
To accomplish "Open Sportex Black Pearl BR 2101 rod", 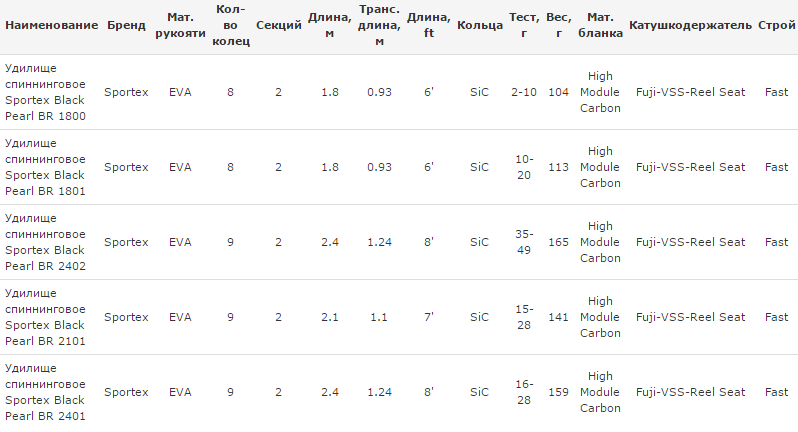I will click(45, 317).
